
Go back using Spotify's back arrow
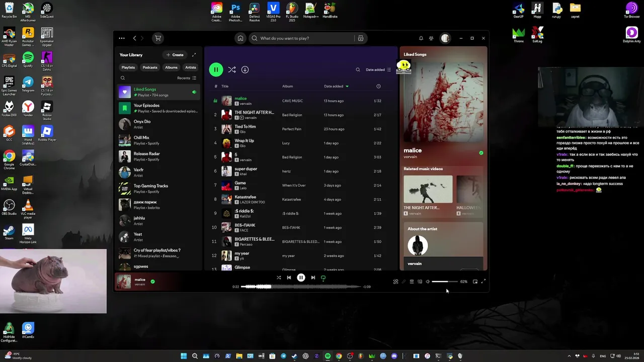[x=134, y=38]
